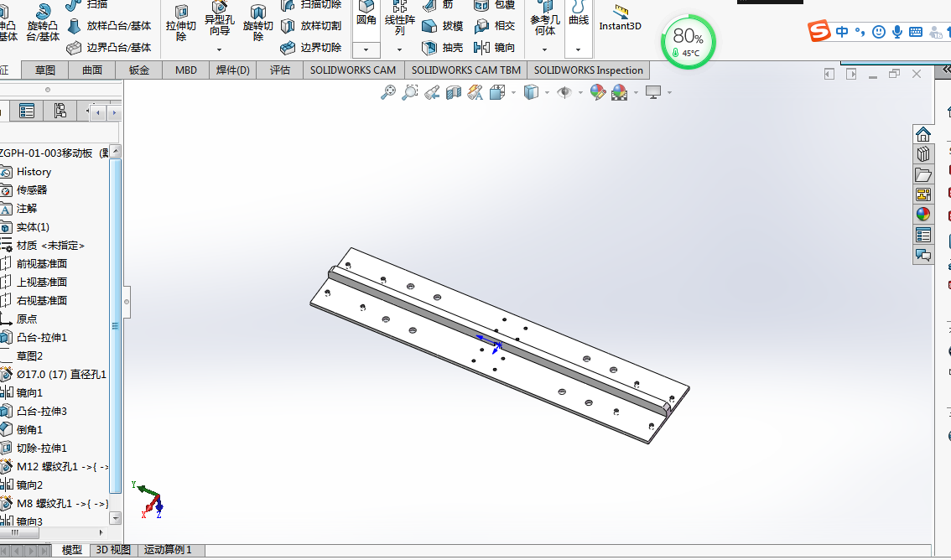The image size is (951, 560).
Task: Open the 曲线 curves dropdown arrow
Action: pyautogui.click(x=579, y=49)
